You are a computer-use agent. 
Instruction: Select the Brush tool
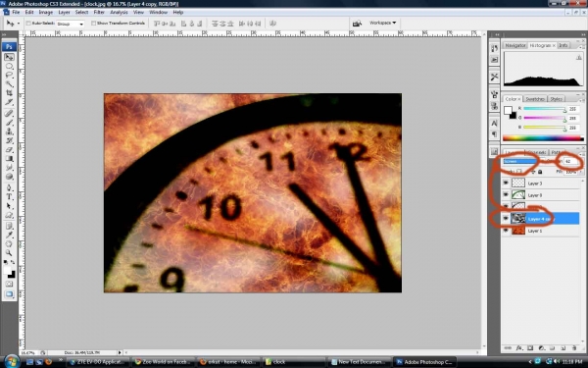9,123
